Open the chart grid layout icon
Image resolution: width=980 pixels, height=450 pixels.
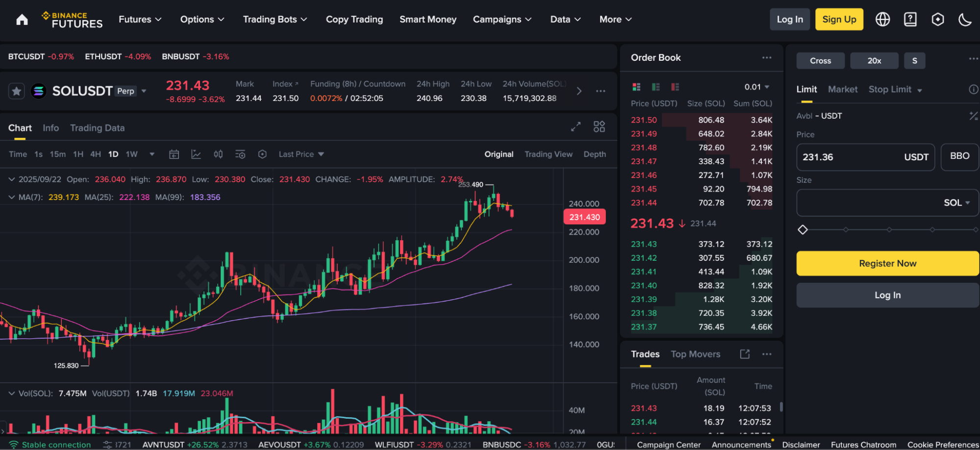click(x=599, y=127)
